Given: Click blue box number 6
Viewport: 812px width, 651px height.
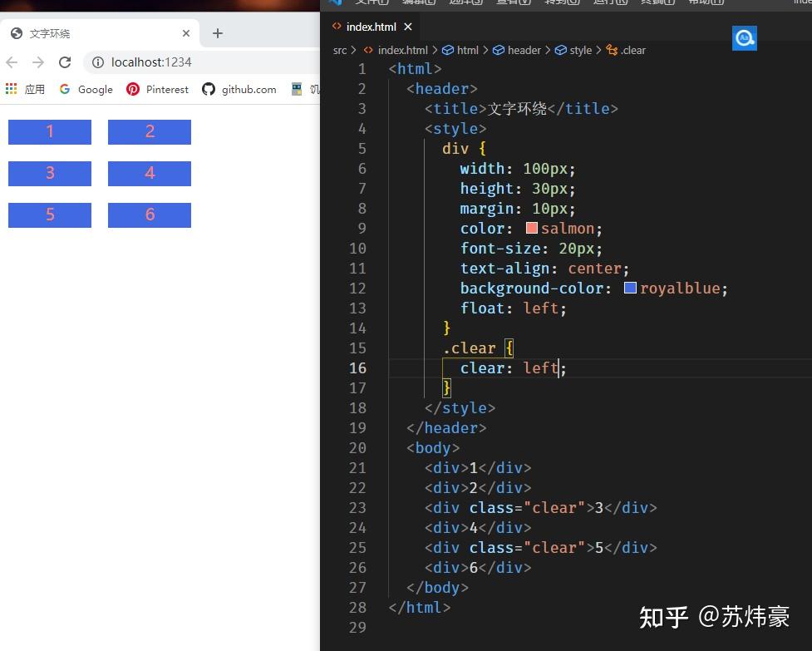Looking at the screenshot, I should pyautogui.click(x=150, y=215).
